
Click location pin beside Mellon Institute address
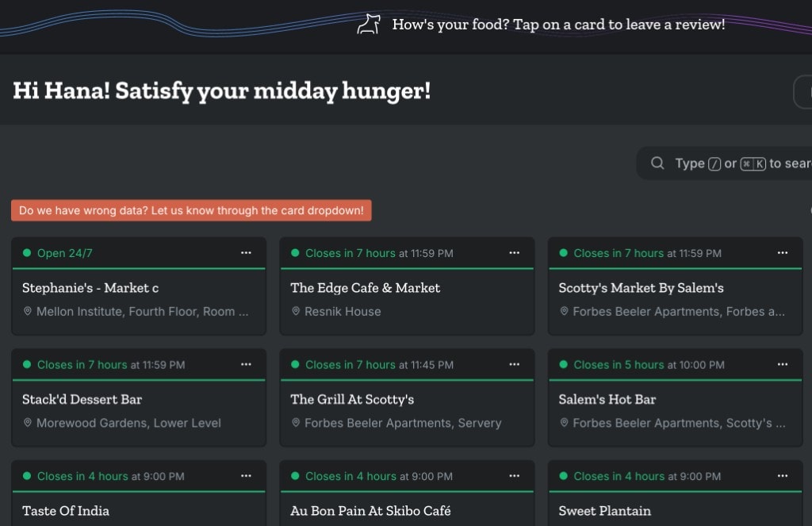tap(28, 312)
